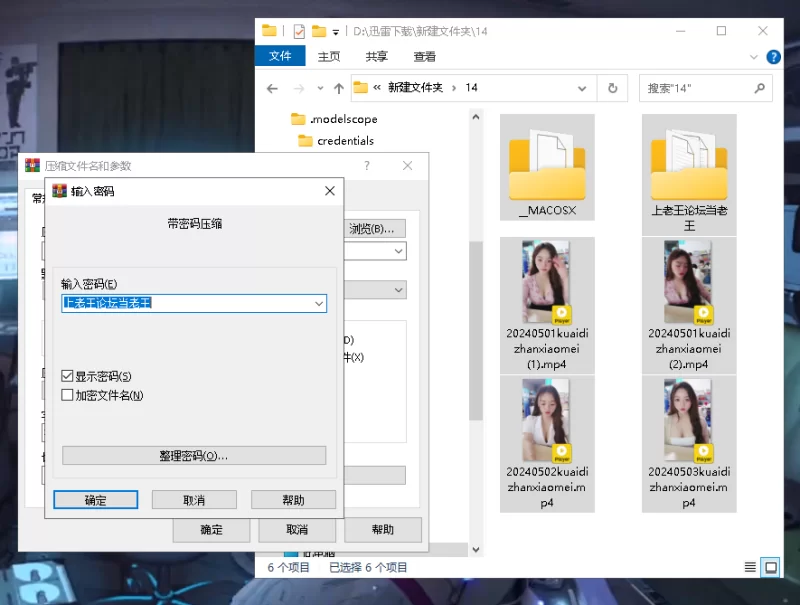
Task: Expand the 输入密码 combo box dropdown
Action: [x=319, y=303]
